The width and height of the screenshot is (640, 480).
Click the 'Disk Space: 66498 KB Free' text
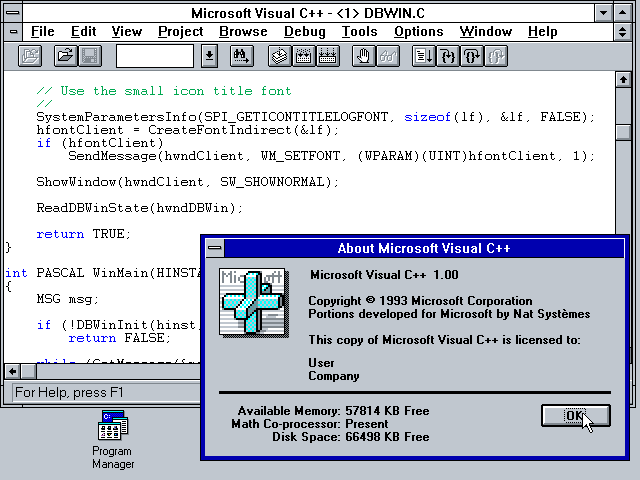coord(351,437)
